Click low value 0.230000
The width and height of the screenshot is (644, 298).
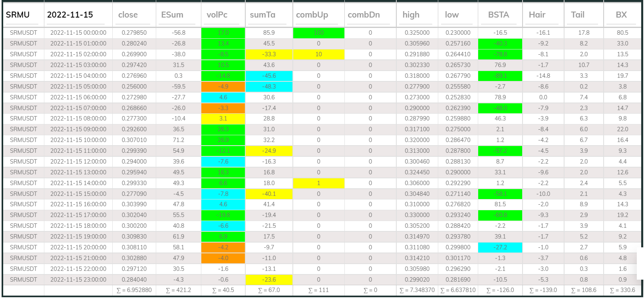tap(458, 33)
